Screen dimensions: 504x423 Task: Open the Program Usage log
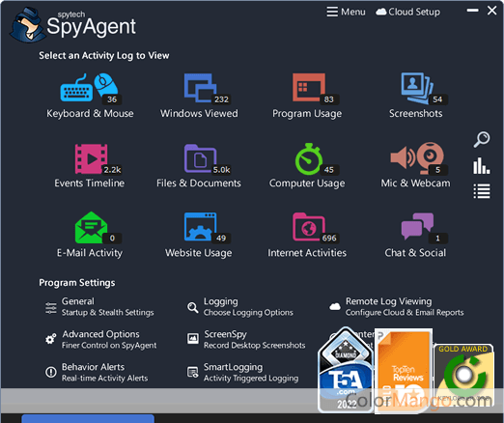pos(307,96)
